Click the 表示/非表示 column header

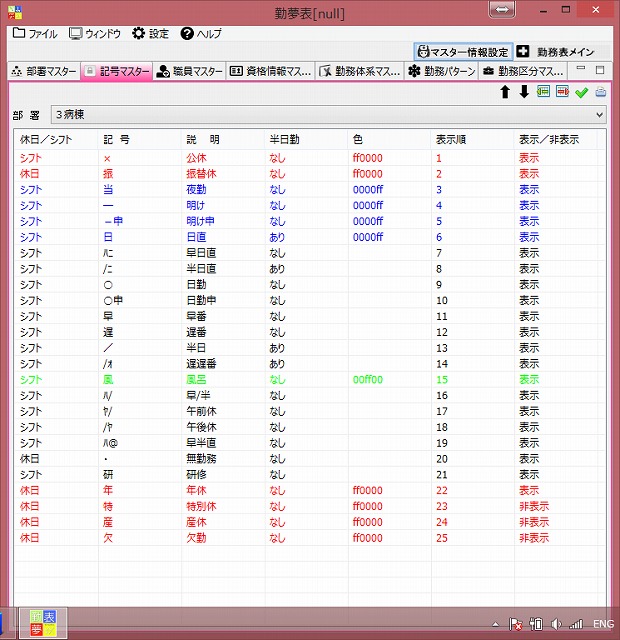[x=556, y=140]
